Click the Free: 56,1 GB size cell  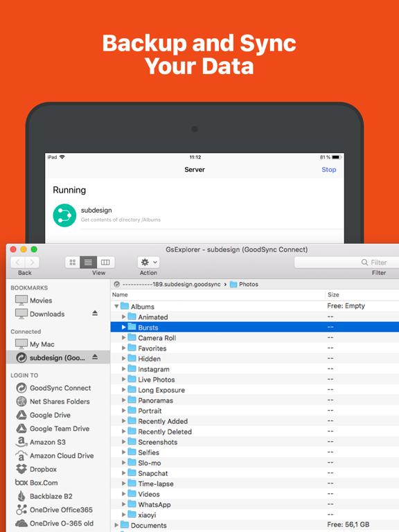point(348,524)
